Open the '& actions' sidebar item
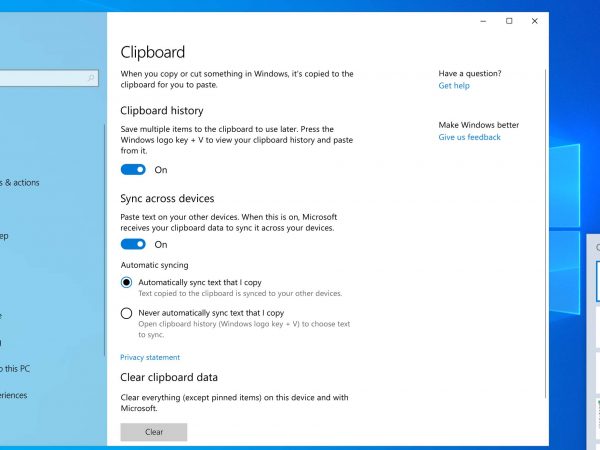The height and width of the screenshot is (450, 600). coord(20,183)
